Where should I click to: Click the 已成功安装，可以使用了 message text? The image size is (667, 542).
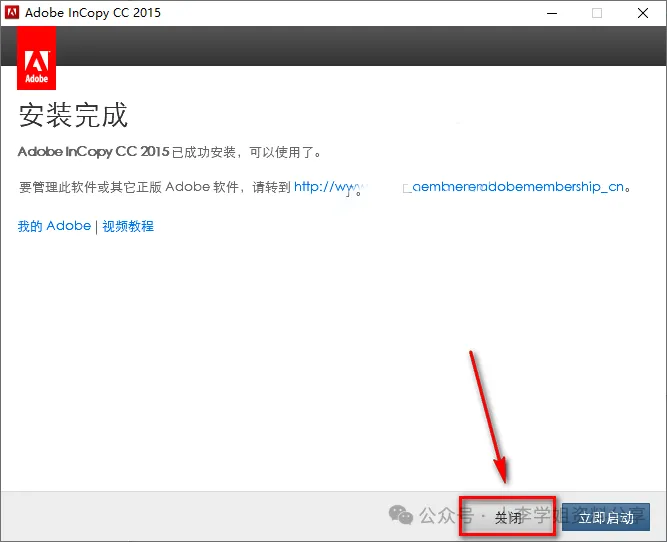247,152
